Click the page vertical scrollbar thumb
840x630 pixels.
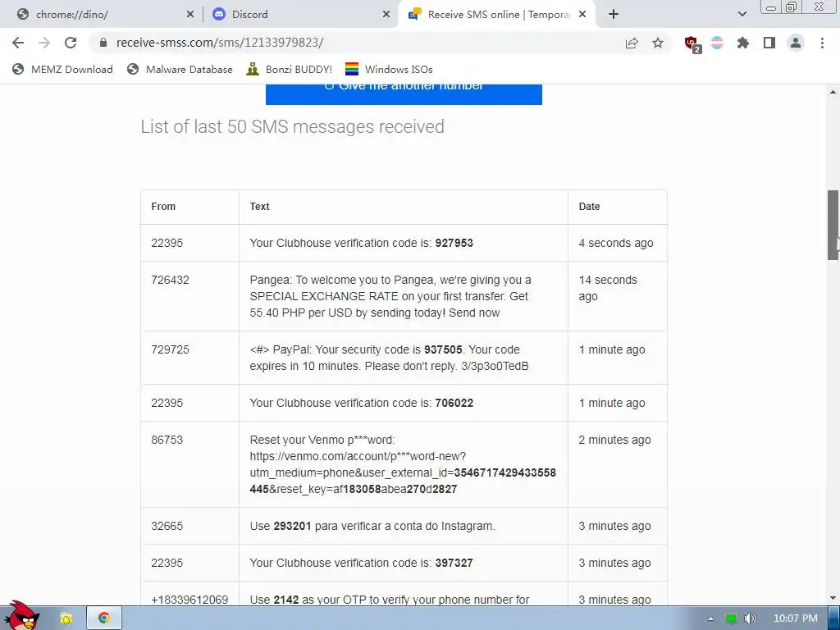coord(833,225)
